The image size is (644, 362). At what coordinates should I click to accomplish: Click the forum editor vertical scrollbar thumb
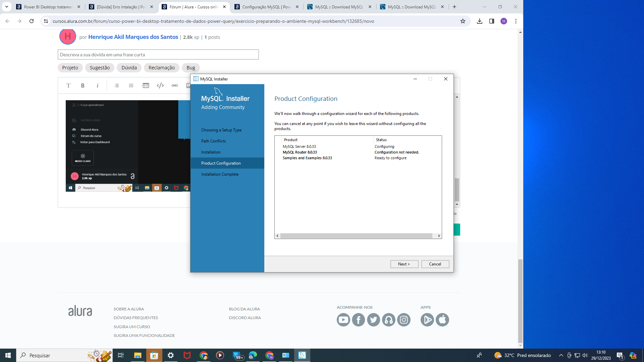pyautogui.click(x=457, y=190)
